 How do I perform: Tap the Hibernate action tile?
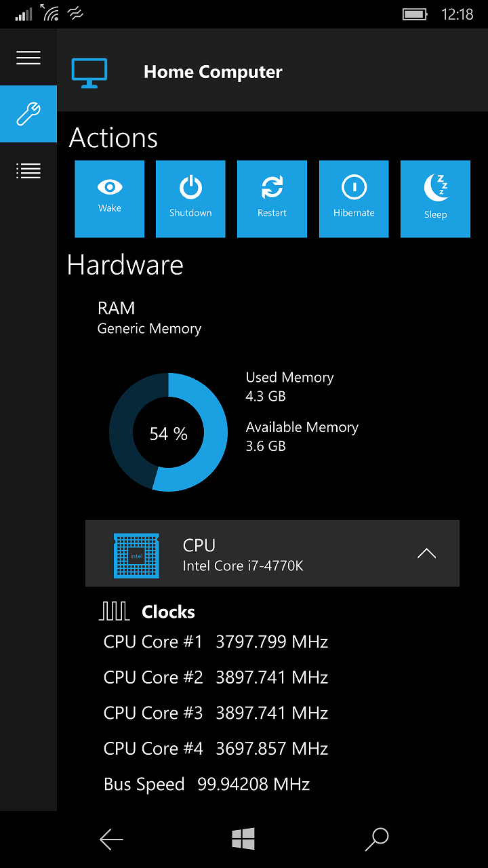click(x=354, y=199)
